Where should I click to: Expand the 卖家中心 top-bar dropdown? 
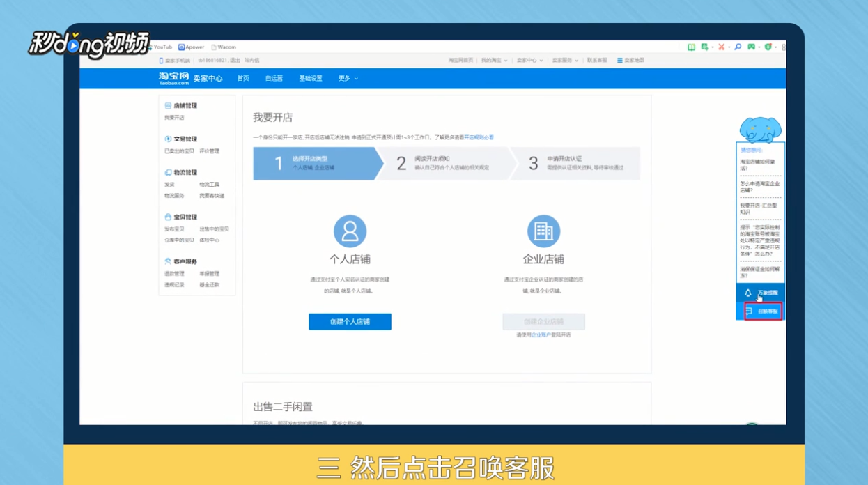(529, 61)
